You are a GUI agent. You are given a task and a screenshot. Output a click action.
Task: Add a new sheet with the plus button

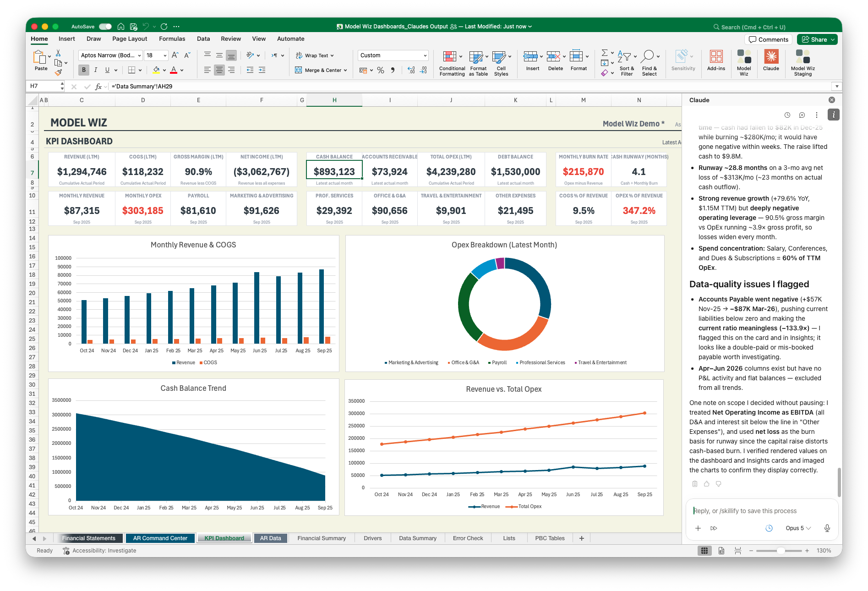coord(582,538)
